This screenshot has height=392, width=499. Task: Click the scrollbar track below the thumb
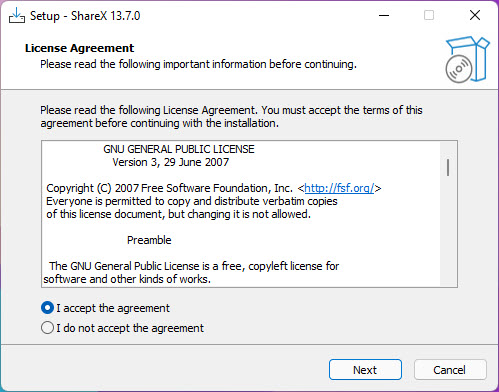(448, 230)
